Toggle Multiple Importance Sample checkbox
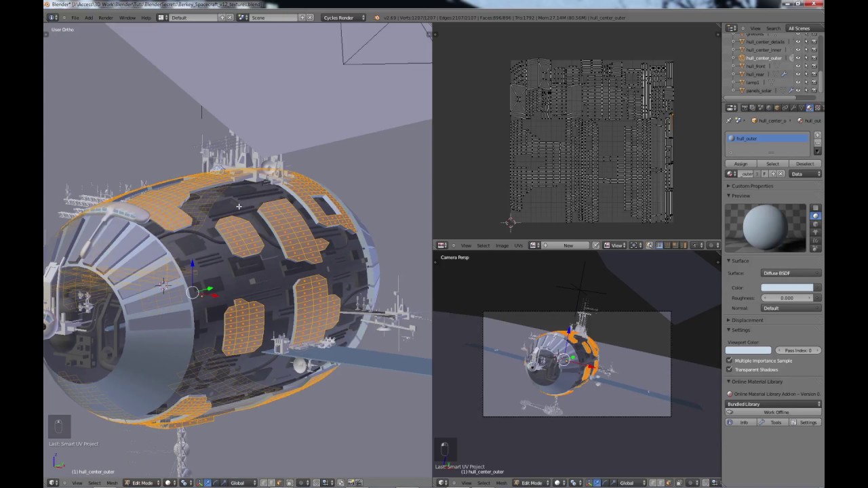This screenshot has height=488, width=868. pos(730,361)
